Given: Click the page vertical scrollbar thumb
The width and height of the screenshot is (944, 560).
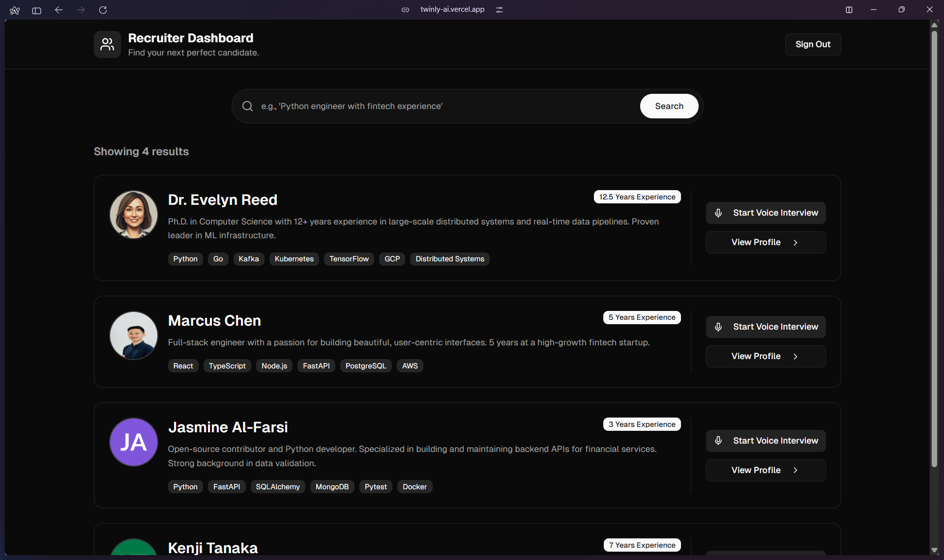Looking at the screenshot, I should coord(934,249).
